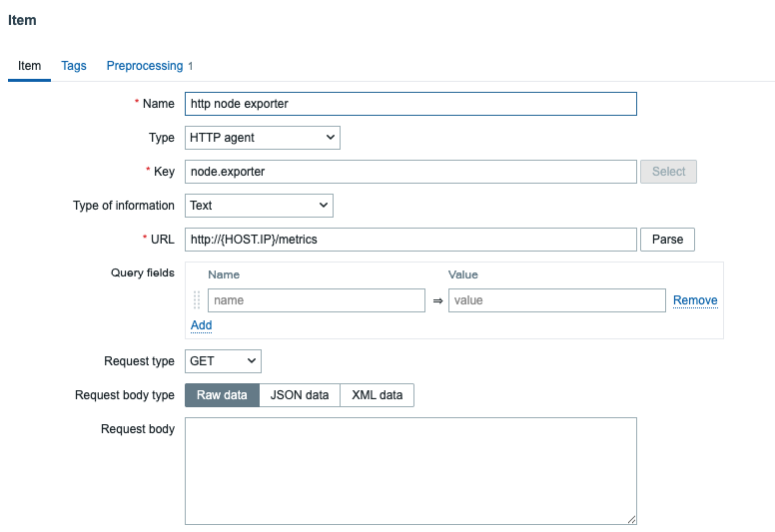The image size is (775, 532).
Task: Expand the Type of information dropdown
Action: pyautogui.click(x=259, y=206)
